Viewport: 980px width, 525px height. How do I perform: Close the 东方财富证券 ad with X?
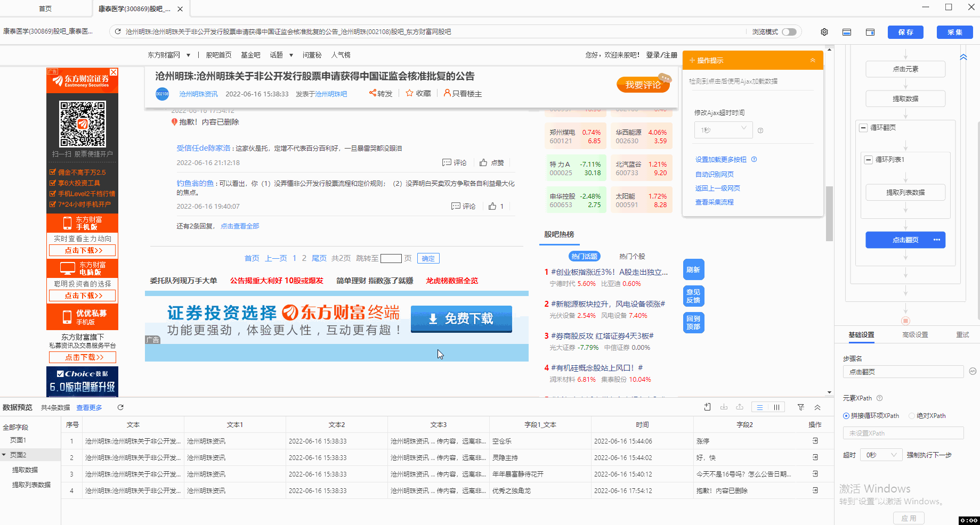pos(114,72)
